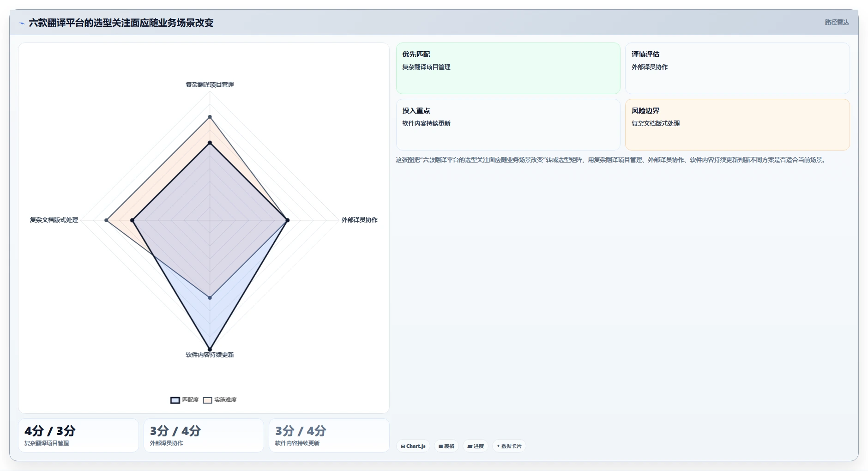868x471 pixels.
Task: Select the 进度 chip
Action: click(476, 446)
